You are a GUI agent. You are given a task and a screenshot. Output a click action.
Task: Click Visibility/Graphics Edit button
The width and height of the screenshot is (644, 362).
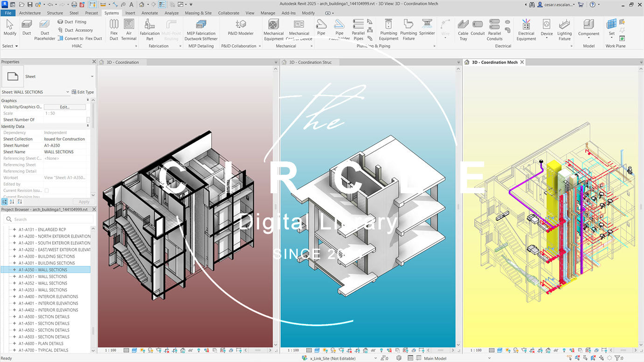(x=65, y=107)
